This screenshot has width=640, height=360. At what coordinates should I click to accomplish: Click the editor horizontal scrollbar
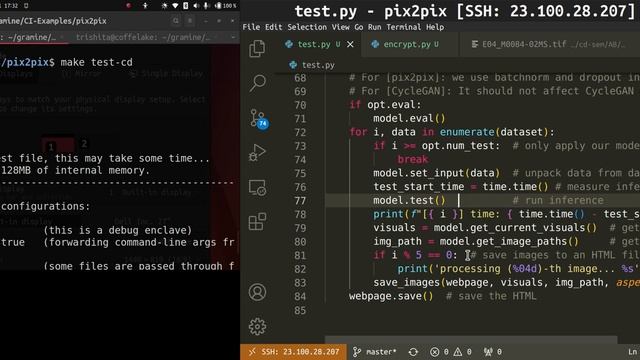point(471,340)
